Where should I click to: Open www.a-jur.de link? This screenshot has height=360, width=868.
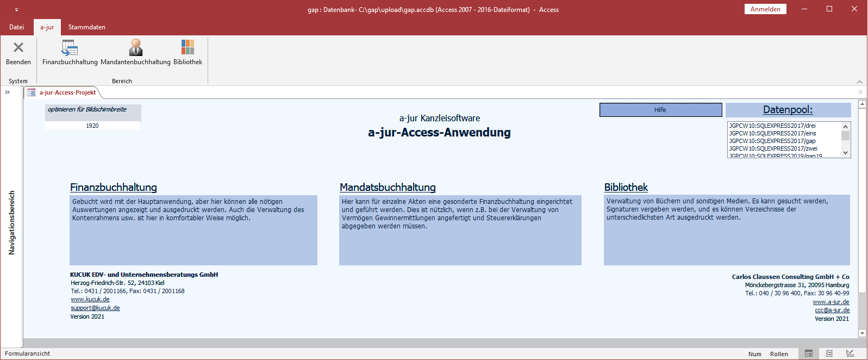[830, 302]
